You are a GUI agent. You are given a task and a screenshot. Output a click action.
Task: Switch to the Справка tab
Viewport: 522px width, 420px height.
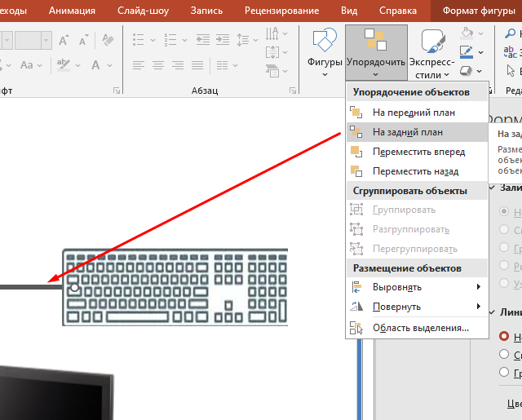click(398, 11)
